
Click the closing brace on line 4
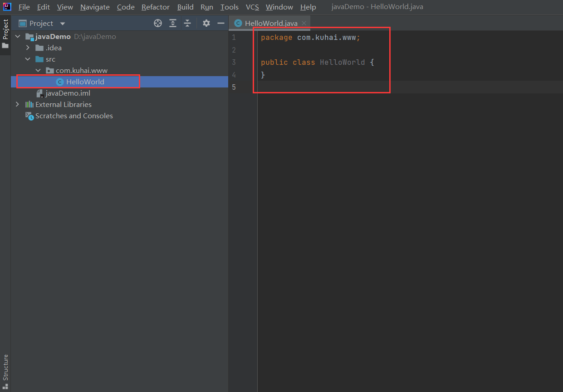(x=263, y=75)
